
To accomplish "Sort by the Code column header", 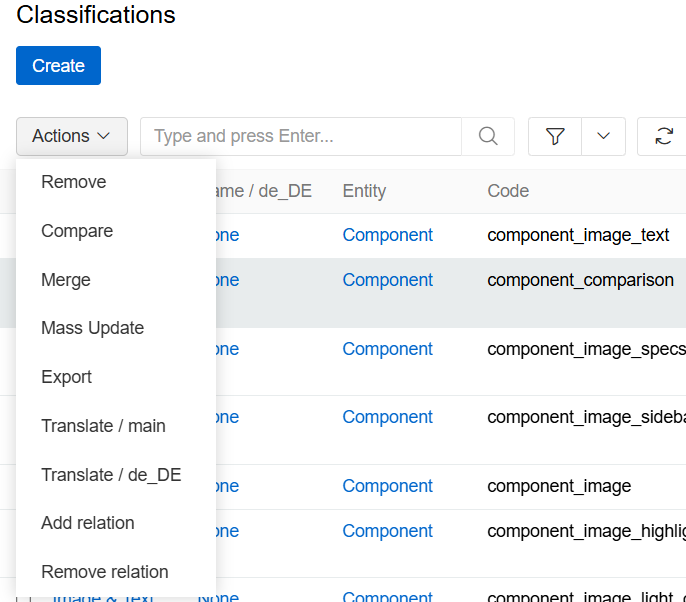I will (x=508, y=191).
